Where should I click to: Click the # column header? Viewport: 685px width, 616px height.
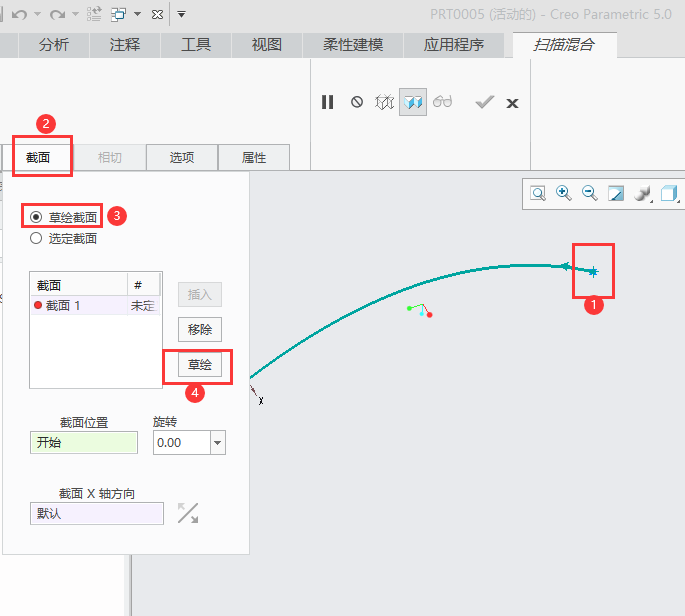click(x=143, y=285)
